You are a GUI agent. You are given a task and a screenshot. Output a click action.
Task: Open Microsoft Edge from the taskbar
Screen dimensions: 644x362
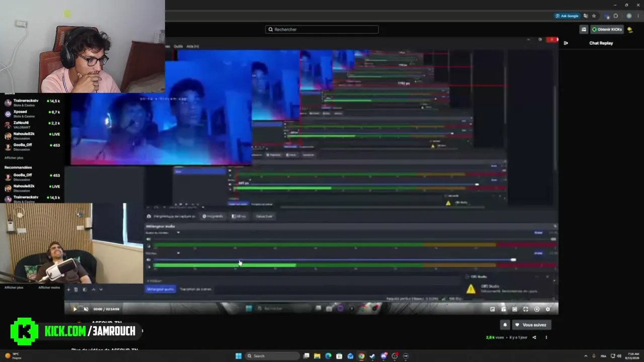[x=328, y=356]
